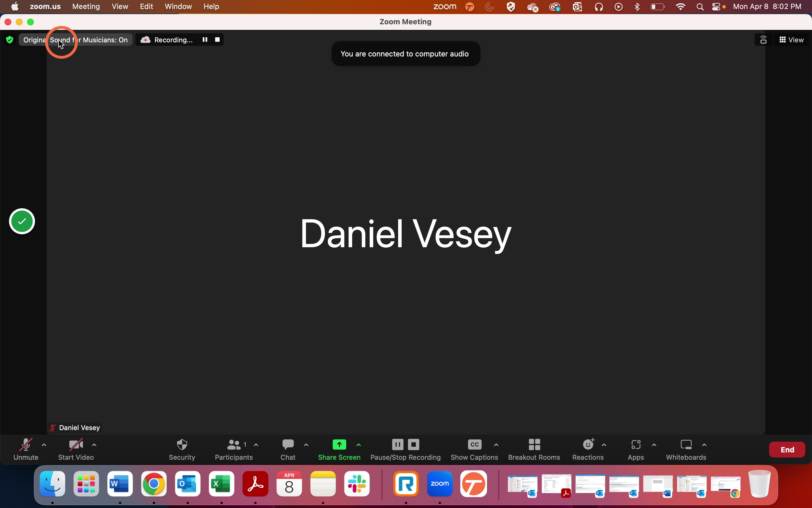This screenshot has height=508, width=812.
Task: Expand video options arrow next to Start Video
Action: [94, 445]
